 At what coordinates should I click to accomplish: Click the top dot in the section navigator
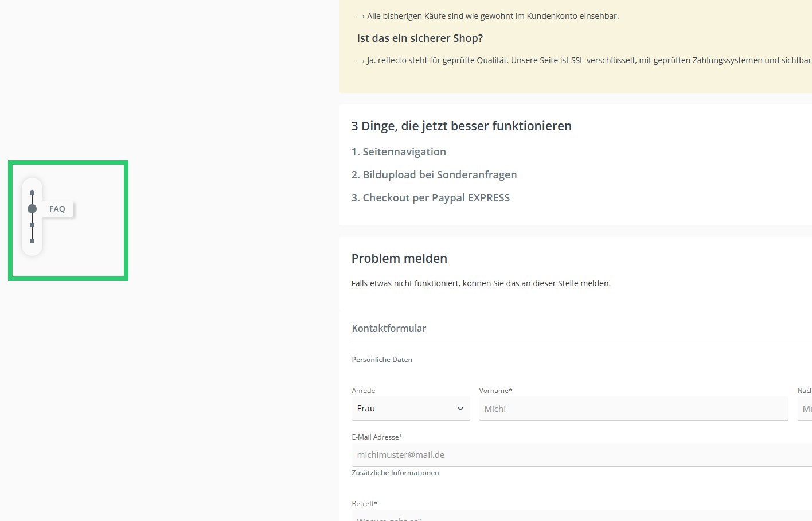tap(32, 193)
